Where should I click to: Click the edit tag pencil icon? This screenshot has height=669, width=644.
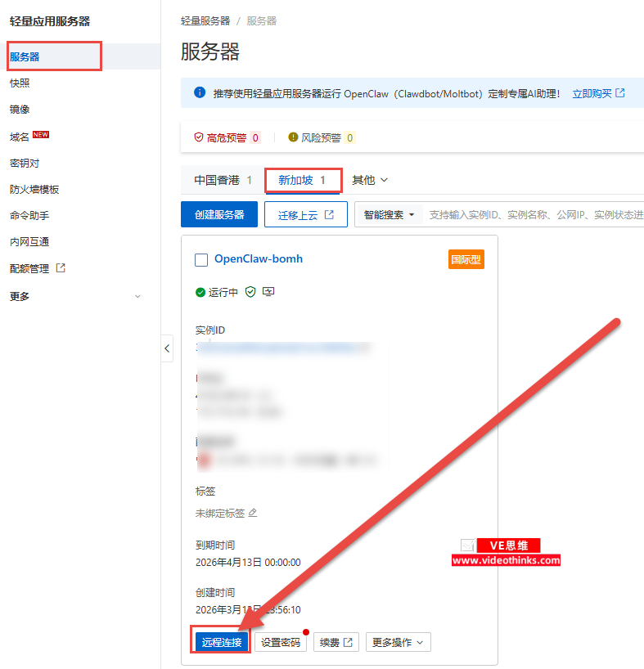253,513
